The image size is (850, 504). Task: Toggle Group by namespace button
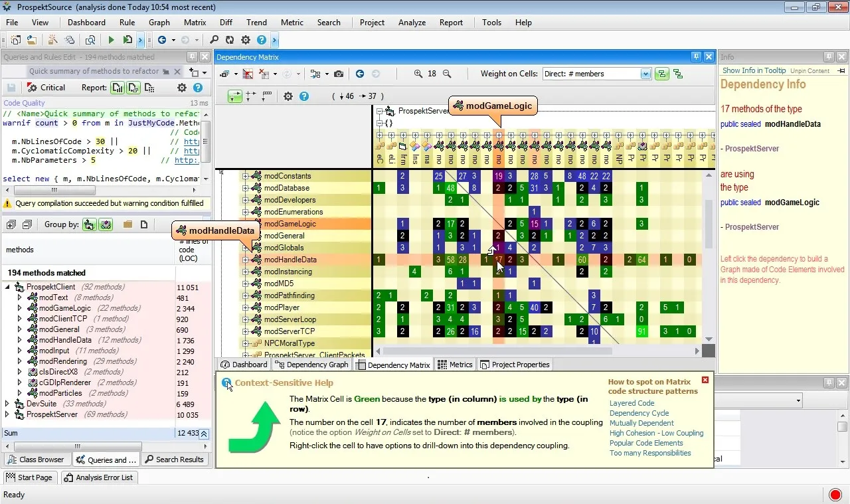(x=106, y=224)
